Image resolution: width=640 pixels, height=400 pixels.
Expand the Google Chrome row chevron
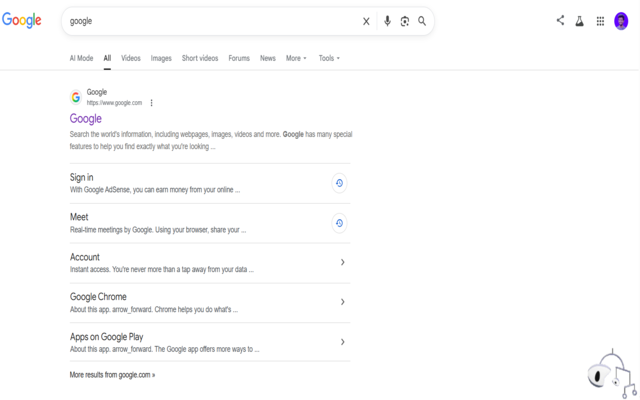click(x=342, y=302)
